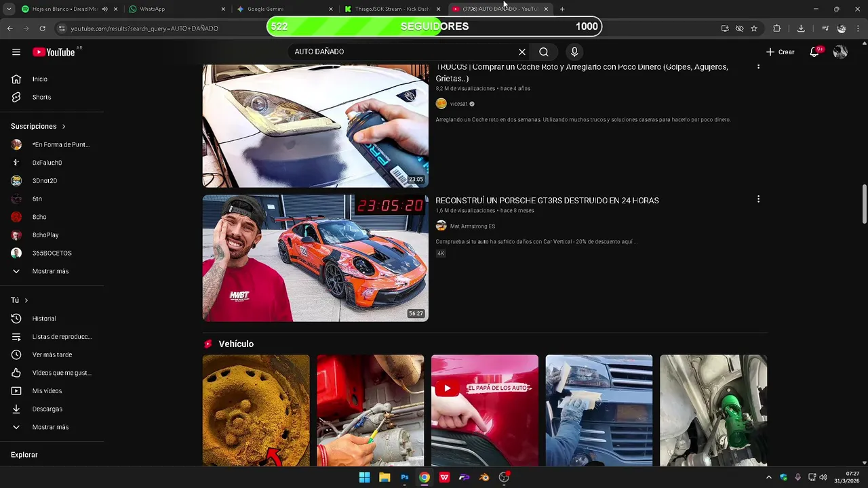Click the Mat Armstrong ES channel avatar
This screenshot has height=488, width=868.
pos(441,226)
